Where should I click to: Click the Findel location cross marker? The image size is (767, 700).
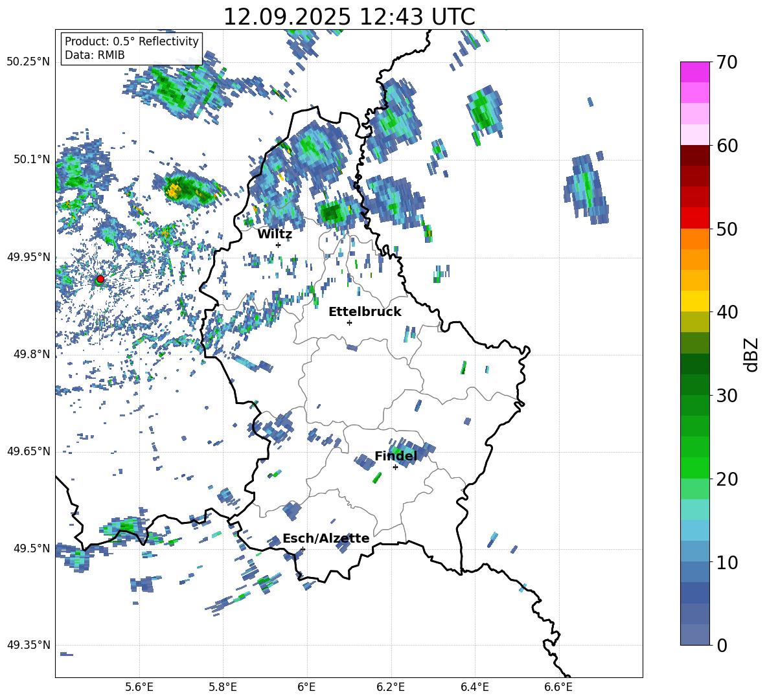click(395, 468)
